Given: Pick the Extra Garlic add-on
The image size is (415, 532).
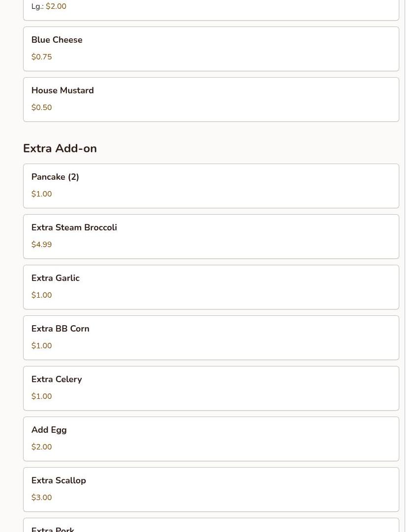Looking at the screenshot, I should [x=211, y=287].
